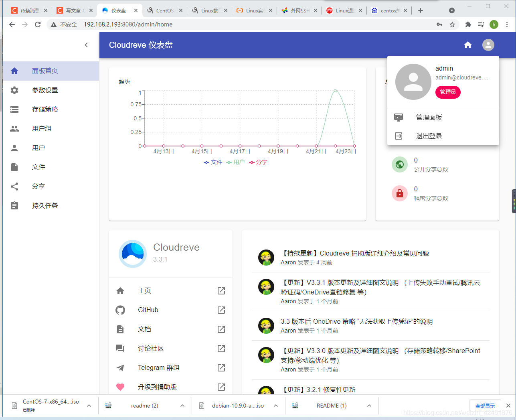Open 升级到捐助版 link
Image resolution: width=516 pixels, height=420 pixels.
pyautogui.click(x=171, y=387)
